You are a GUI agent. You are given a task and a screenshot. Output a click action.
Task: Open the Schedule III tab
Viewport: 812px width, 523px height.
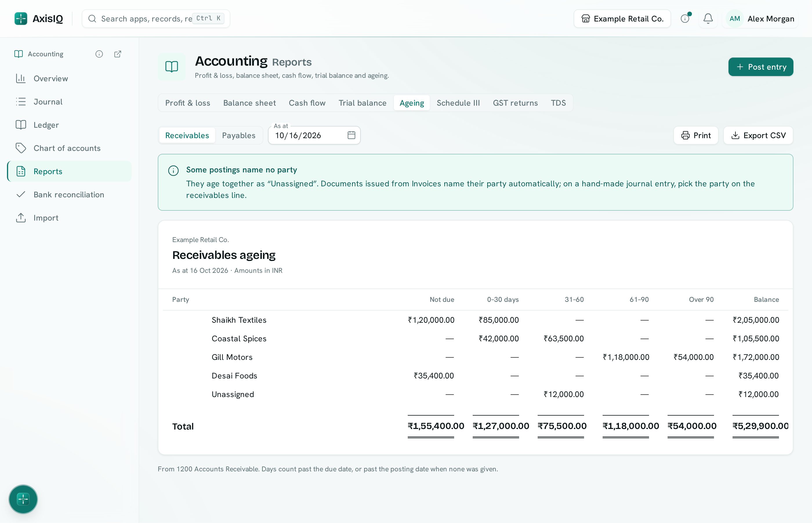click(458, 103)
